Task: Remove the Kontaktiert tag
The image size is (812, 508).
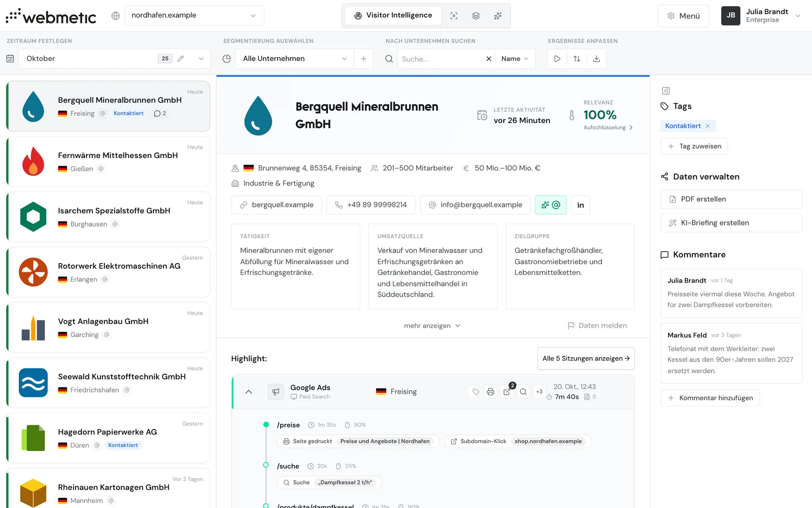Action: pyautogui.click(x=707, y=126)
